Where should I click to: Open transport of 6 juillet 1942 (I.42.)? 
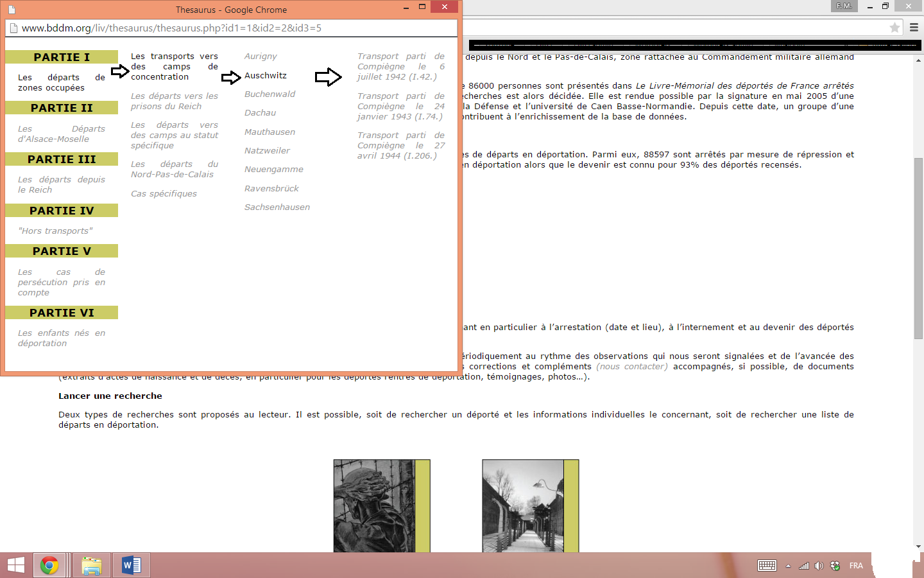[x=400, y=67]
